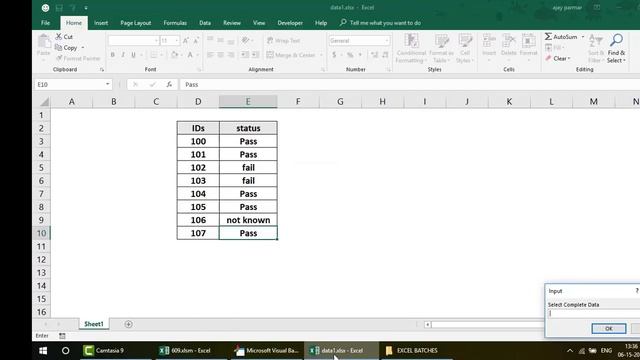Click the Format Painter brush
The height and width of the screenshot is (360, 640).
pyautogui.click(x=59, y=58)
